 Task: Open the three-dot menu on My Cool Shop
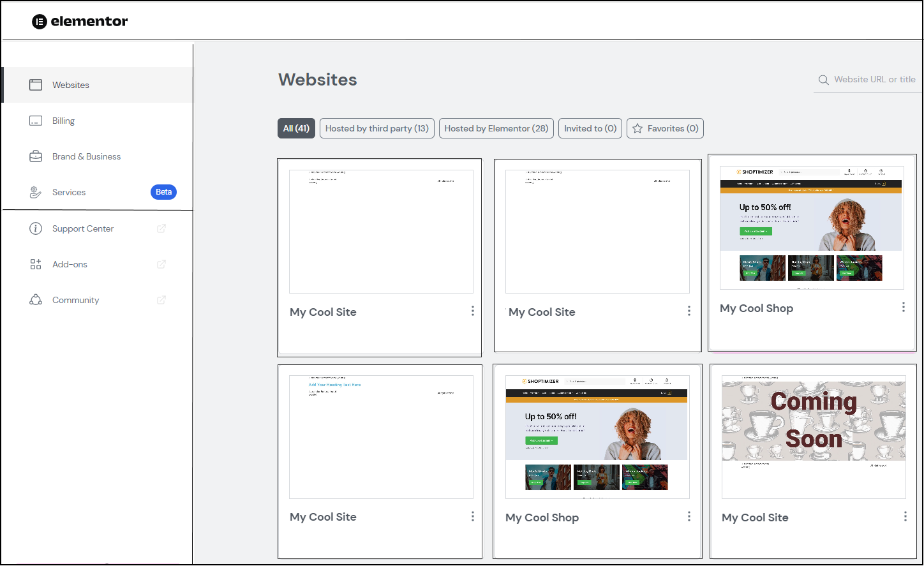pos(904,307)
